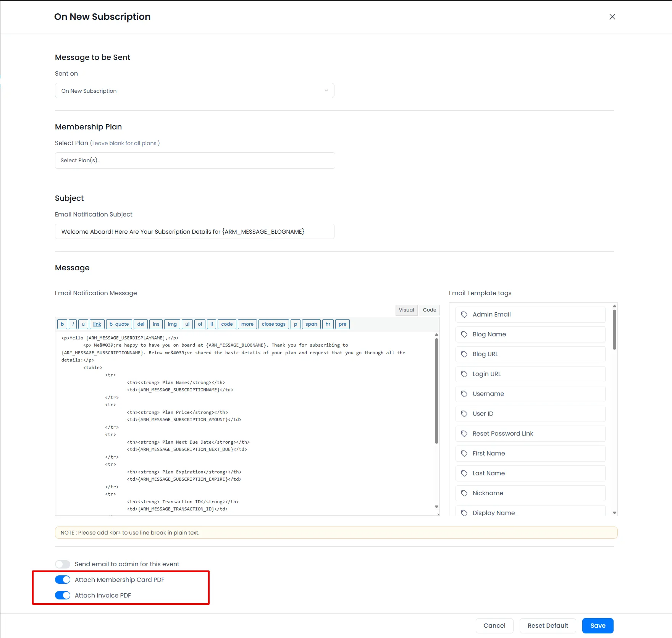Switch to the Visual editor tab
672x638 pixels.
coord(406,310)
